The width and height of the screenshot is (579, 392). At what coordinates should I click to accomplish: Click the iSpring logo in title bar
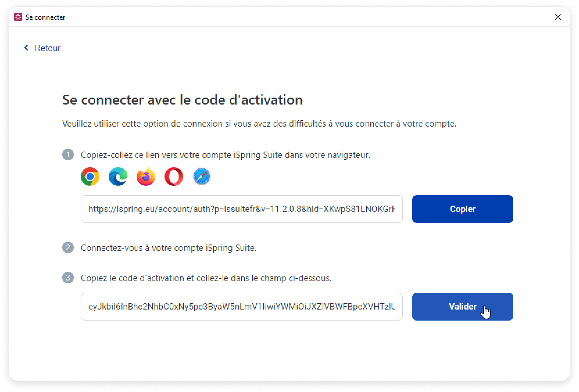pyautogui.click(x=18, y=17)
